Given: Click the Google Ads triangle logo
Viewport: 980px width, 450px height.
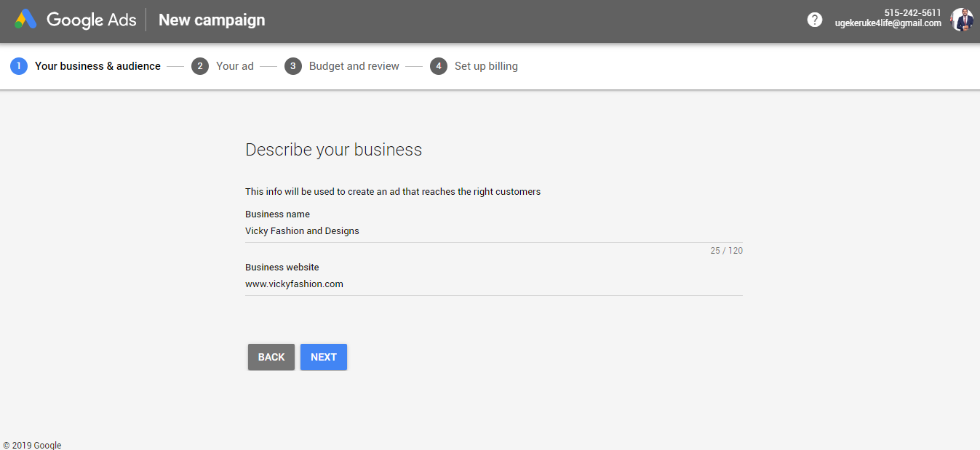Looking at the screenshot, I should 25,20.
